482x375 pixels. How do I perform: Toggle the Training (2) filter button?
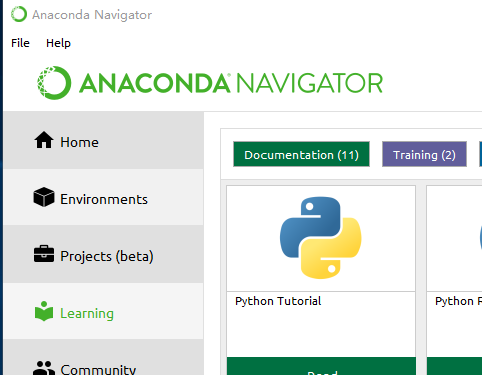(424, 154)
